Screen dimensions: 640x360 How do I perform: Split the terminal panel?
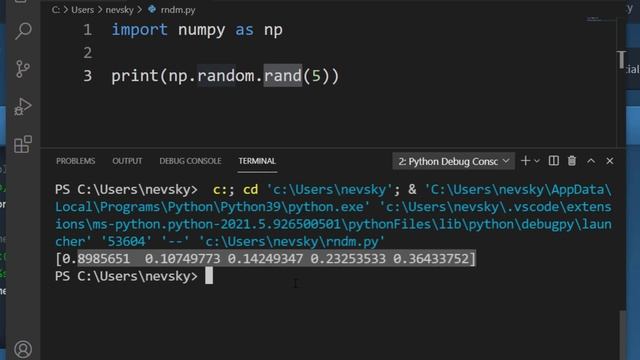click(x=553, y=161)
